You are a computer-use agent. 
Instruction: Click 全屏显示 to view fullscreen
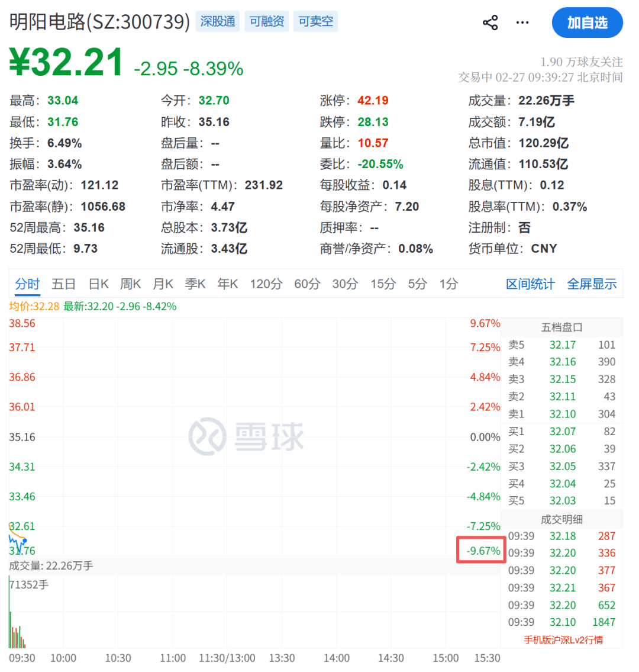[592, 284]
